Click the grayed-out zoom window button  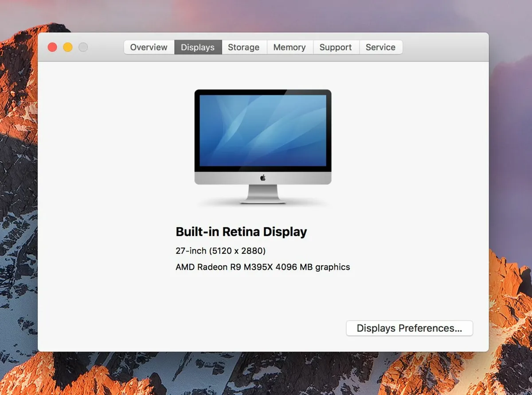pos(83,47)
